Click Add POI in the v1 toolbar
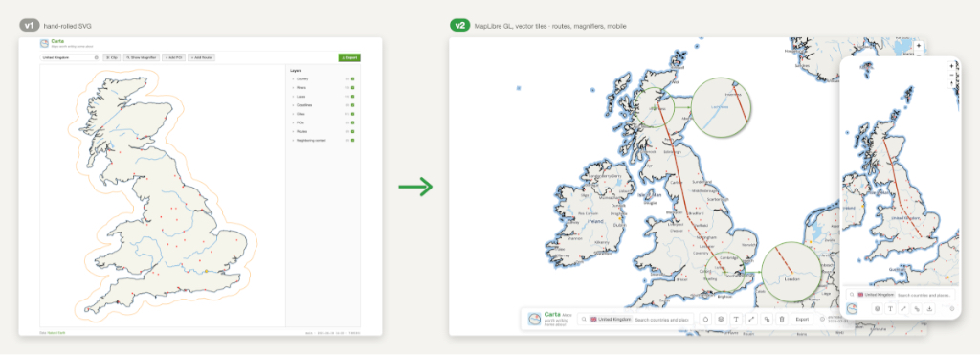The width and height of the screenshot is (980, 355). [x=174, y=57]
